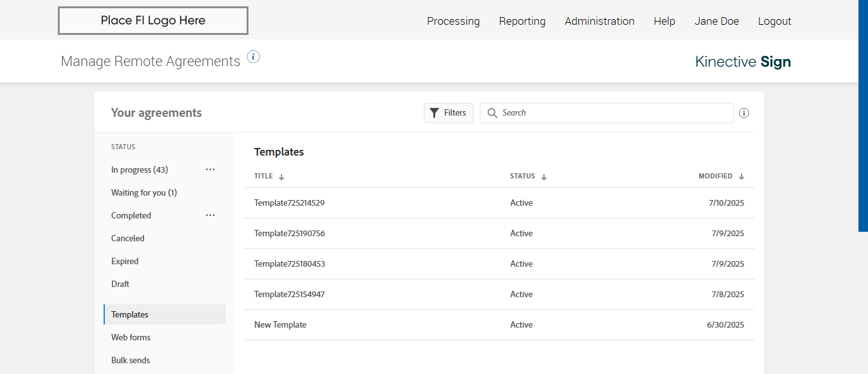Select the Web forms category
This screenshot has height=374, width=868.
click(131, 337)
